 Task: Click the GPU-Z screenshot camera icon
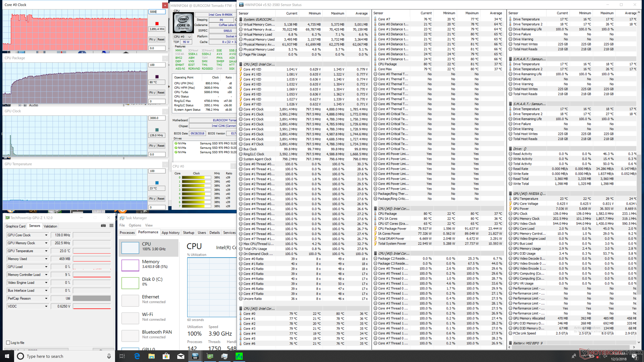103,226
